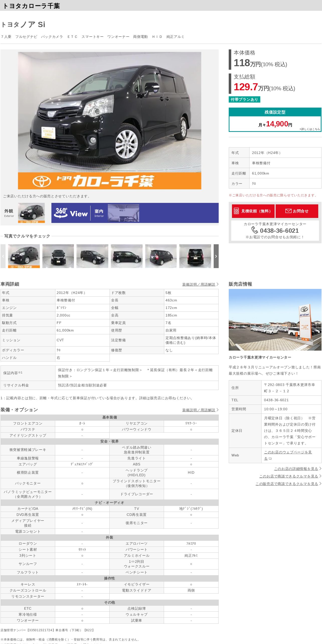The image size is (322, 644).
Task: Open third carousel photo of car
Action: [x=92, y=256]
